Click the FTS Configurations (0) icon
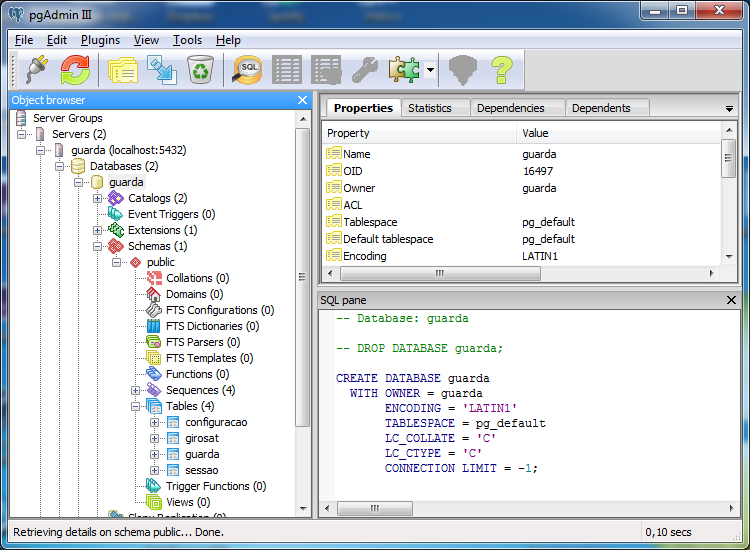 [154, 310]
